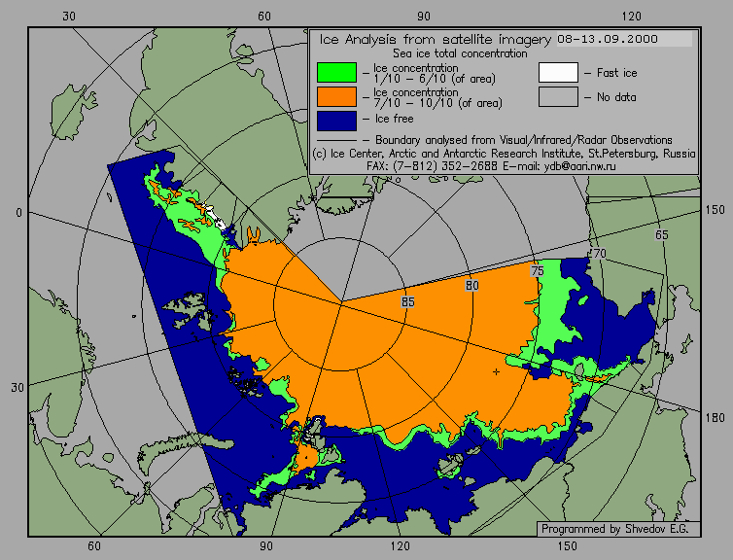Click the 'Fast ice' legend label
This screenshot has height=560, width=733.
[x=617, y=73]
